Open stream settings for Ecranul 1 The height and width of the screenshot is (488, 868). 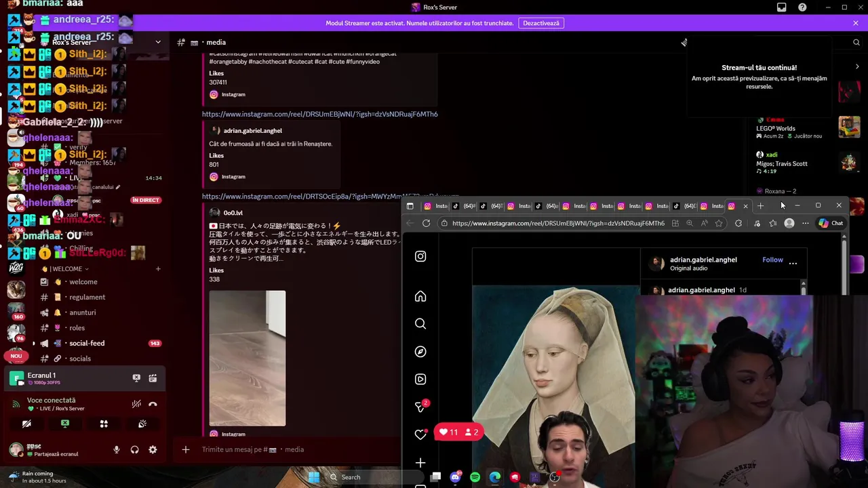tap(153, 378)
